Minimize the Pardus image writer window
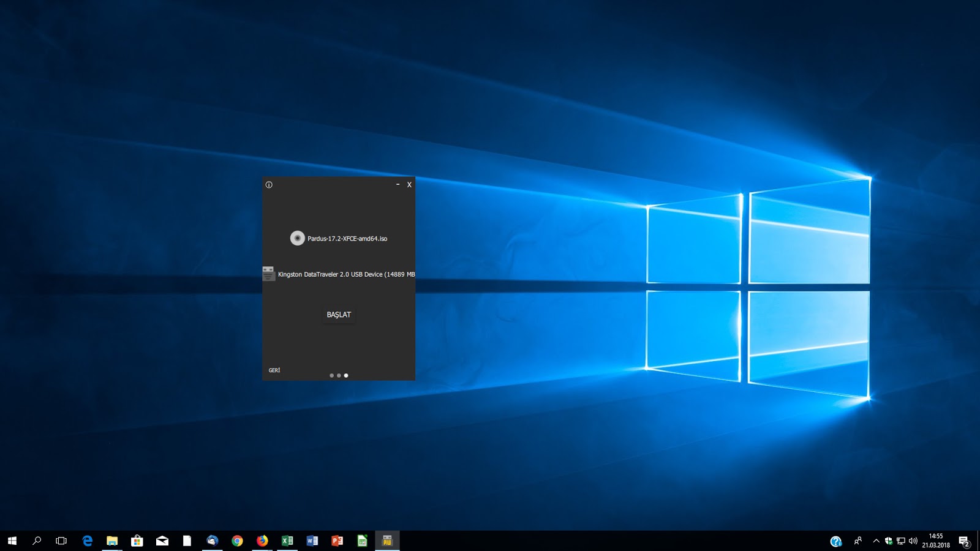The width and height of the screenshot is (980, 551). tap(398, 184)
